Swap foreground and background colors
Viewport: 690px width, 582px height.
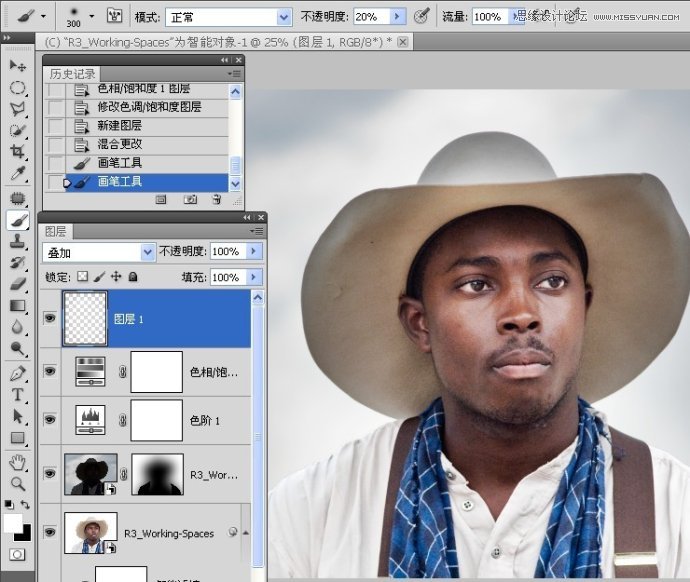pyautogui.click(x=26, y=505)
